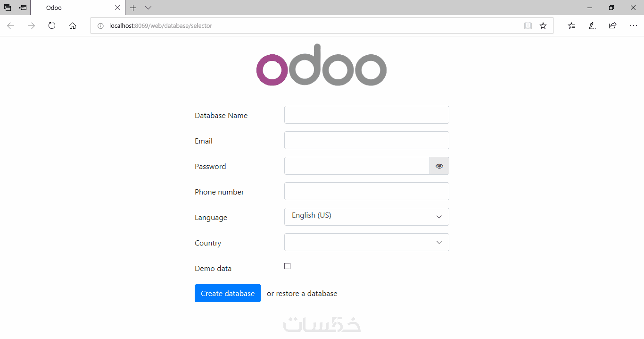Open reading view icon in address bar
This screenshot has width=644, height=339.
[528, 26]
